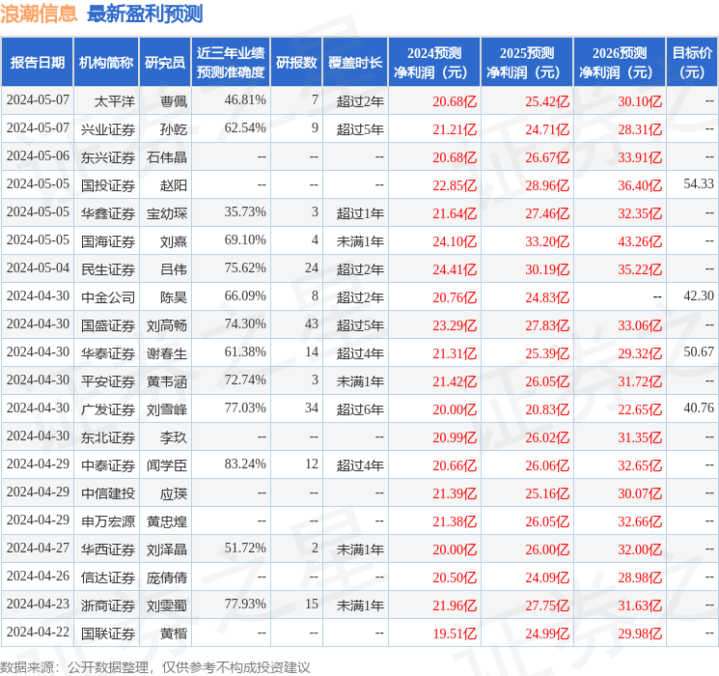Select the 中金公司 institution cell
Viewport: 719px width, 676px height.
[x=108, y=297]
